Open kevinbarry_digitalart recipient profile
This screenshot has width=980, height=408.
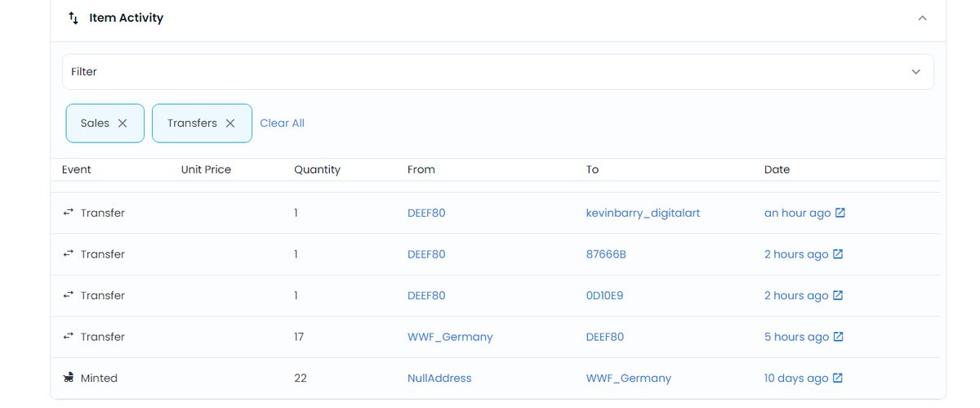click(x=643, y=213)
